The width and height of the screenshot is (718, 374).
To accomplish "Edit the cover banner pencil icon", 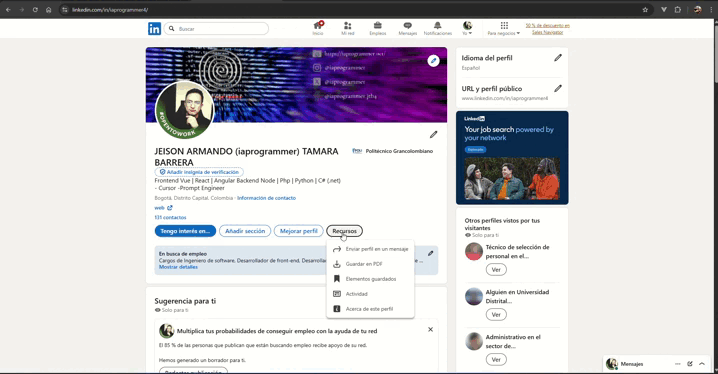I will tap(433, 60).
